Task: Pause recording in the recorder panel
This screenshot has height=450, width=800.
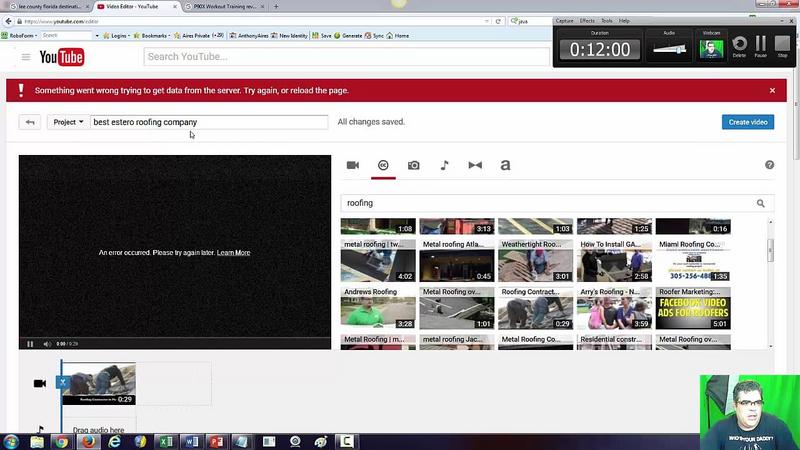Action: (761, 46)
